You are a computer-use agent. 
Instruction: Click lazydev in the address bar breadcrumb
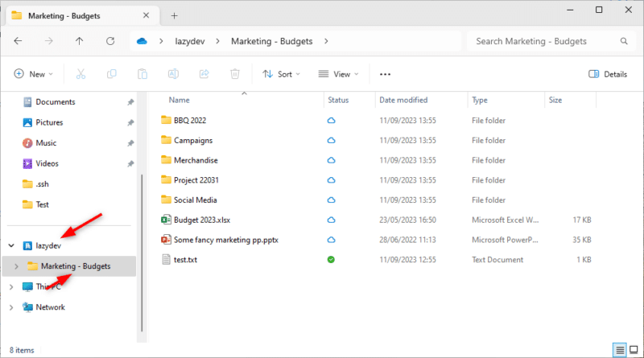(x=190, y=41)
